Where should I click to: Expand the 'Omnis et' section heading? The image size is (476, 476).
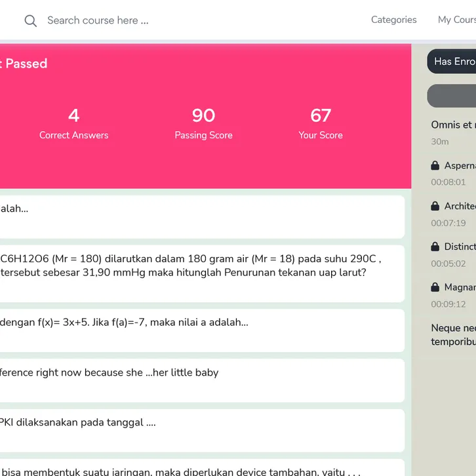[x=452, y=125]
